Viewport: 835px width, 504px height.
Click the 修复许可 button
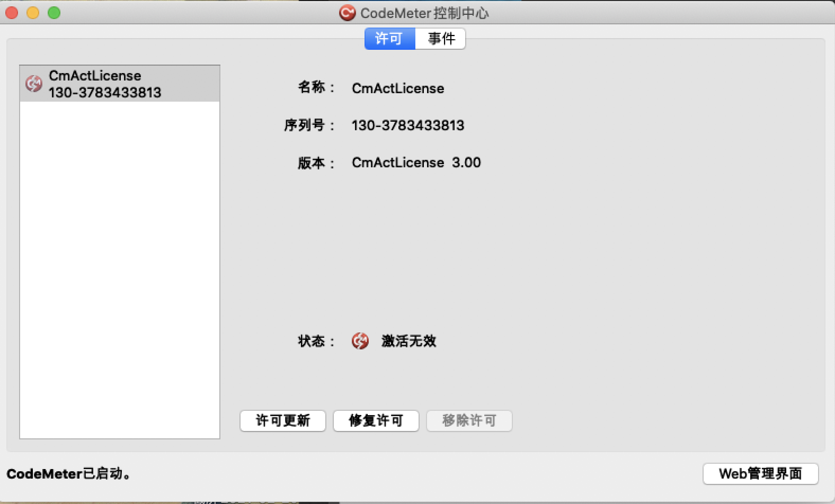376,421
